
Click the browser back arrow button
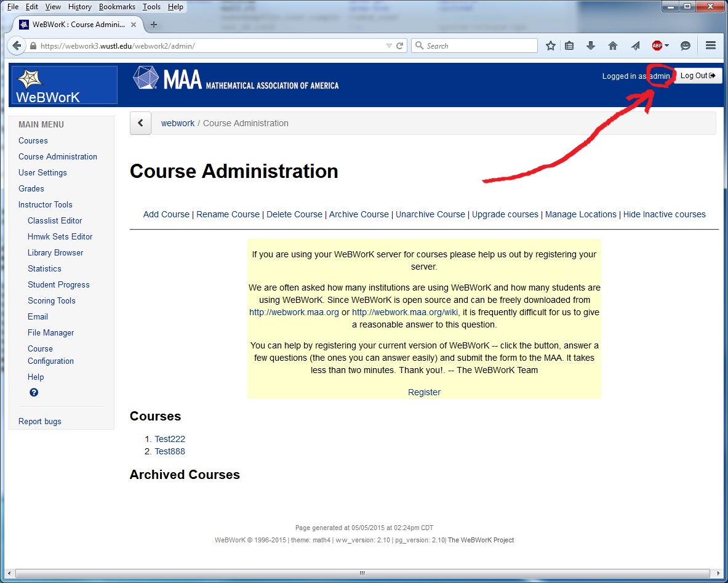click(x=16, y=46)
